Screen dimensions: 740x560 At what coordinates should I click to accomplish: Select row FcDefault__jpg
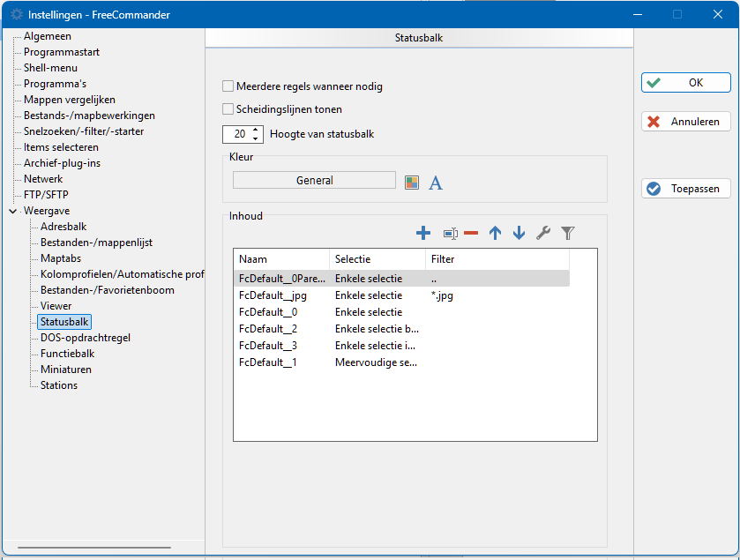coord(401,295)
